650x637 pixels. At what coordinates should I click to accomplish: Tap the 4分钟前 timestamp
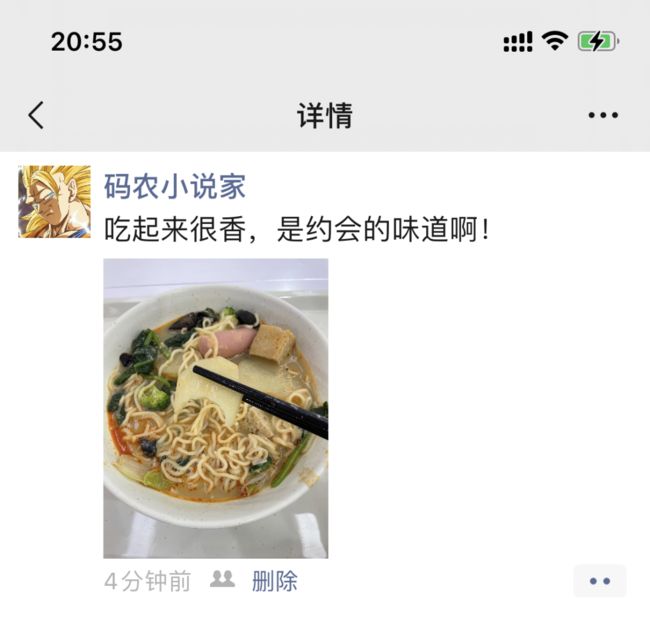pyautogui.click(x=148, y=581)
